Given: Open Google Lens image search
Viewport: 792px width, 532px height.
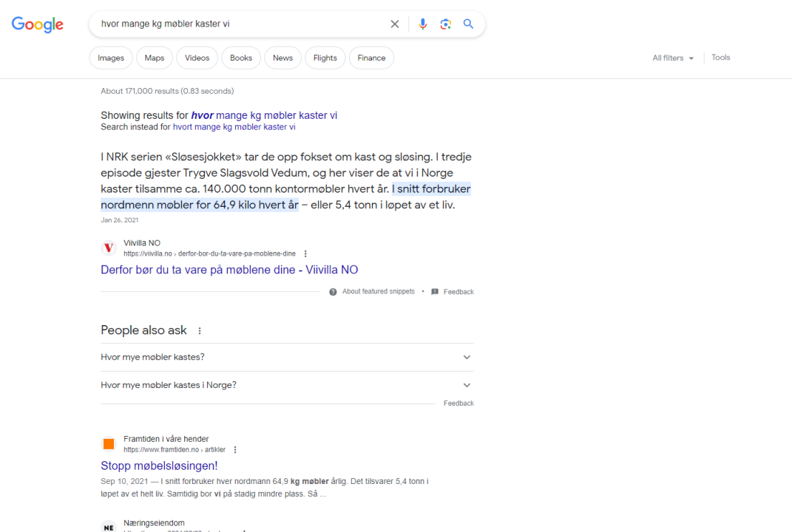Looking at the screenshot, I should (x=445, y=24).
